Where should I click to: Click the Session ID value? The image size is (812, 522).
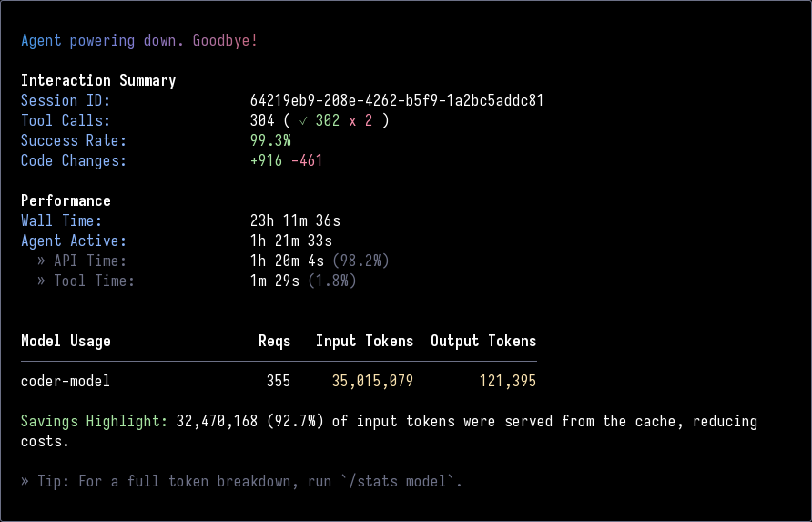[x=397, y=101]
